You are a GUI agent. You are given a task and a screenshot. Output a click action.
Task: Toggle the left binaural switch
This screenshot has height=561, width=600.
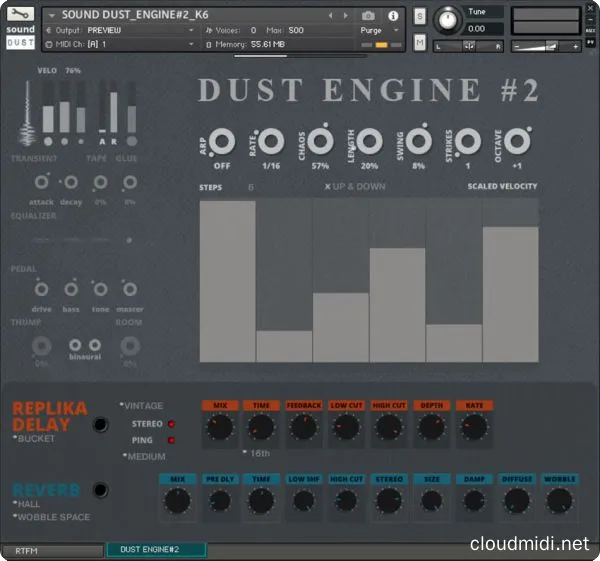click(x=75, y=345)
